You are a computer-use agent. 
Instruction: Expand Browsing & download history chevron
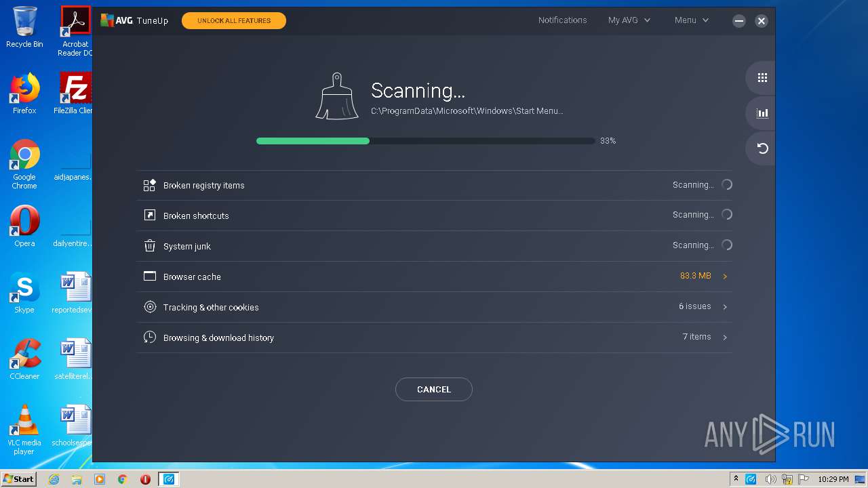pos(725,338)
